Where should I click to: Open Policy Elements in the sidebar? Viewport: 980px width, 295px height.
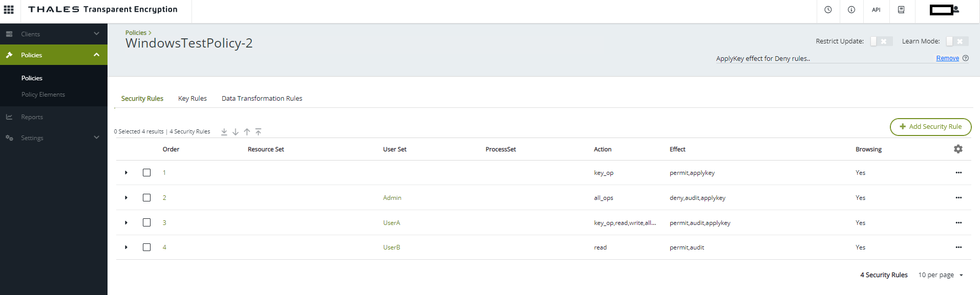click(x=43, y=95)
